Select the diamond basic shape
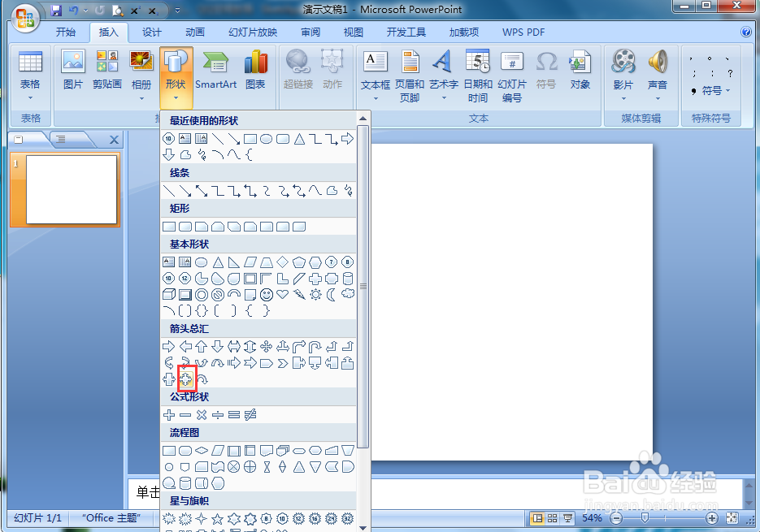Viewport: 760px width, 532px height. click(283, 262)
